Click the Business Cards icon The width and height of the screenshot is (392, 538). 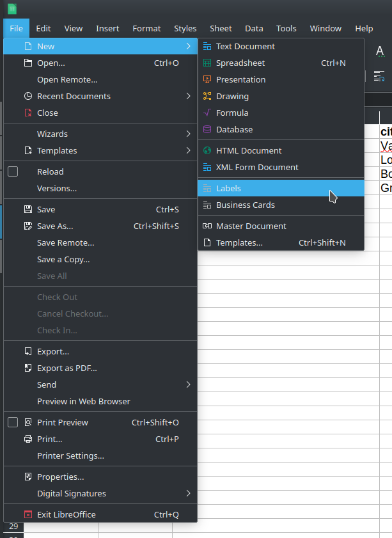207,205
